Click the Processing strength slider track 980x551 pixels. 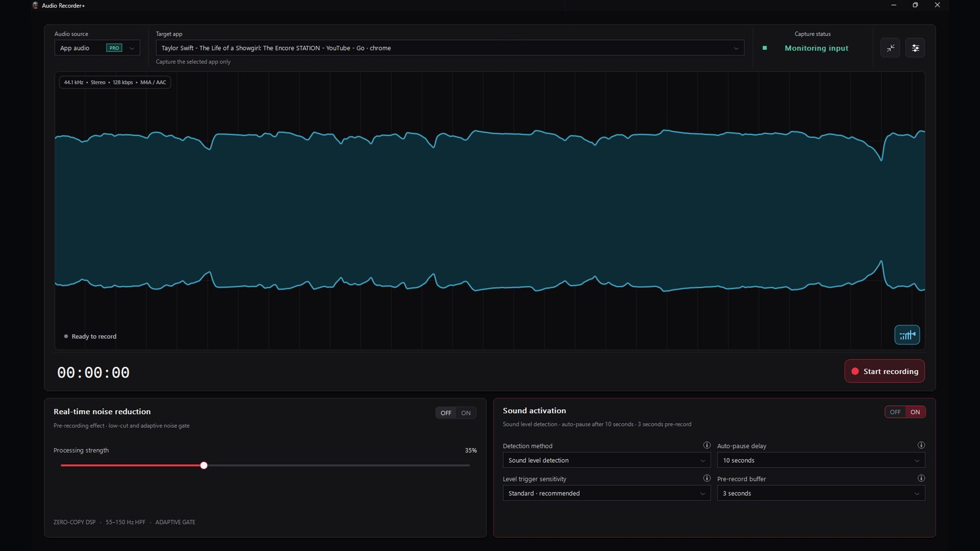coord(265,466)
